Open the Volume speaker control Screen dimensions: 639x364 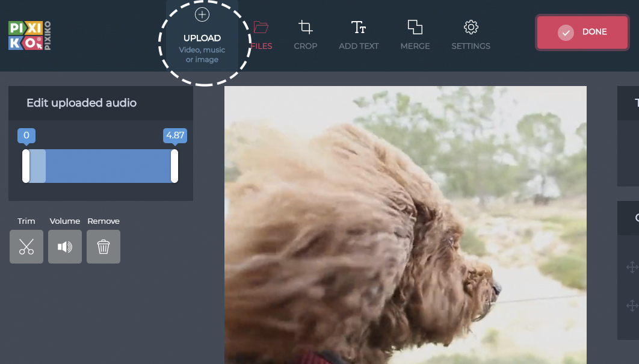(x=65, y=247)
